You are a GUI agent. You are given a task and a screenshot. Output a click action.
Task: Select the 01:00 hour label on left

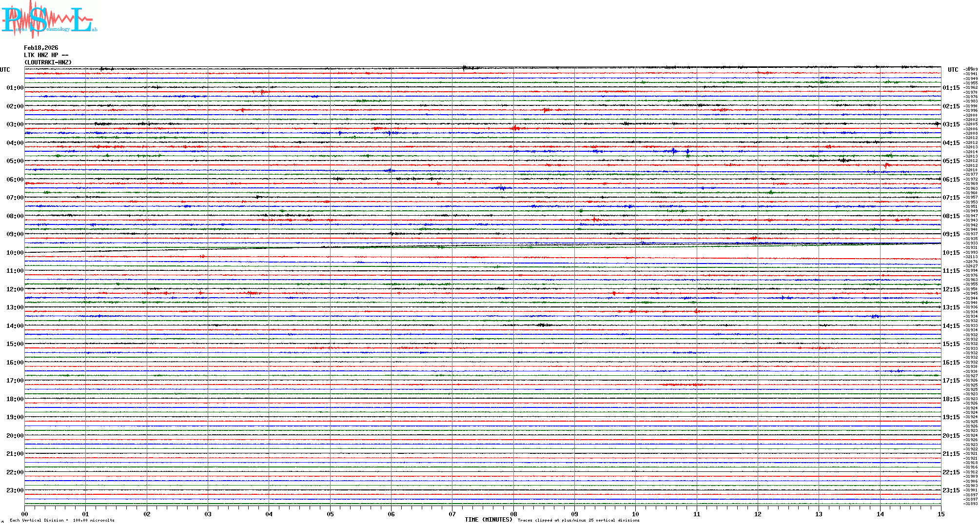pyautogui.click(x=15, y=88)
